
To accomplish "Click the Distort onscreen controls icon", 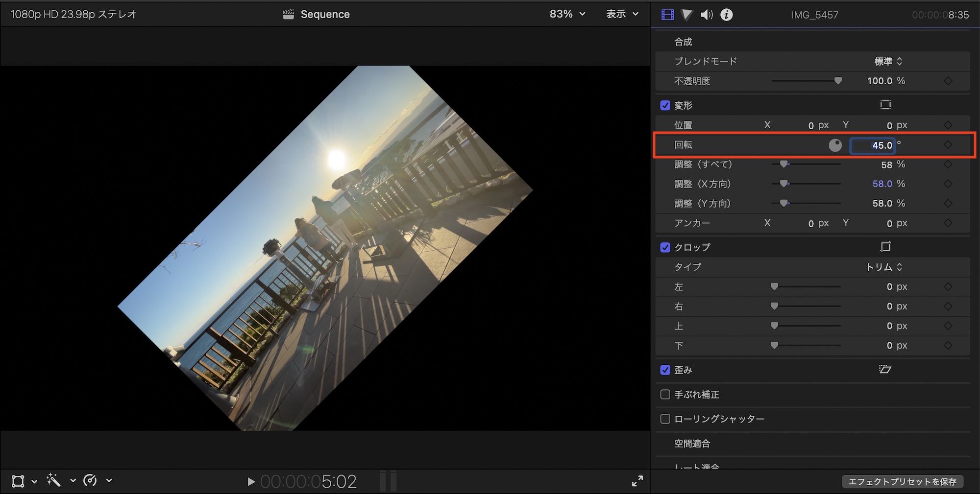I will pos(885,369).
